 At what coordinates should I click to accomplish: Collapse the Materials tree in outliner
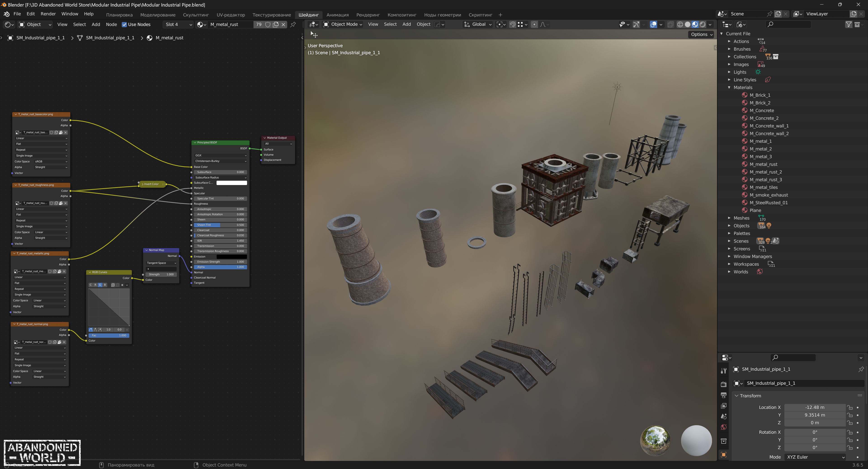click(x=729, y=87)
